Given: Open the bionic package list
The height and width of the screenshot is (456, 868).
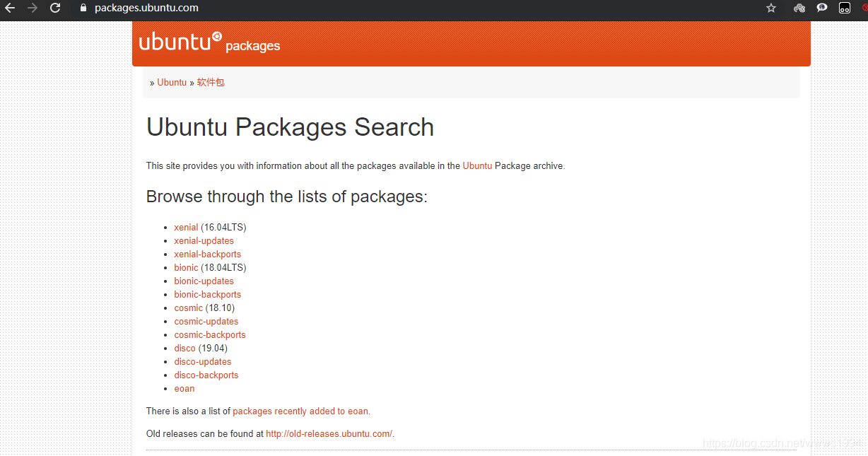Looking at the screenshot, I should (187, 268).
